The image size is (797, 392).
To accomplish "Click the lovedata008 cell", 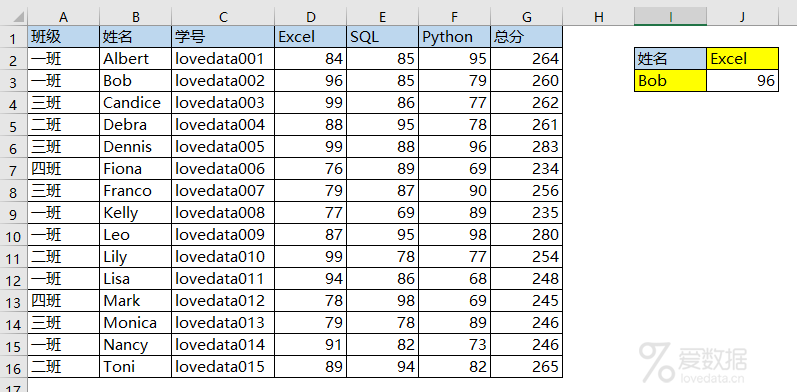I will tap(223, 213).
